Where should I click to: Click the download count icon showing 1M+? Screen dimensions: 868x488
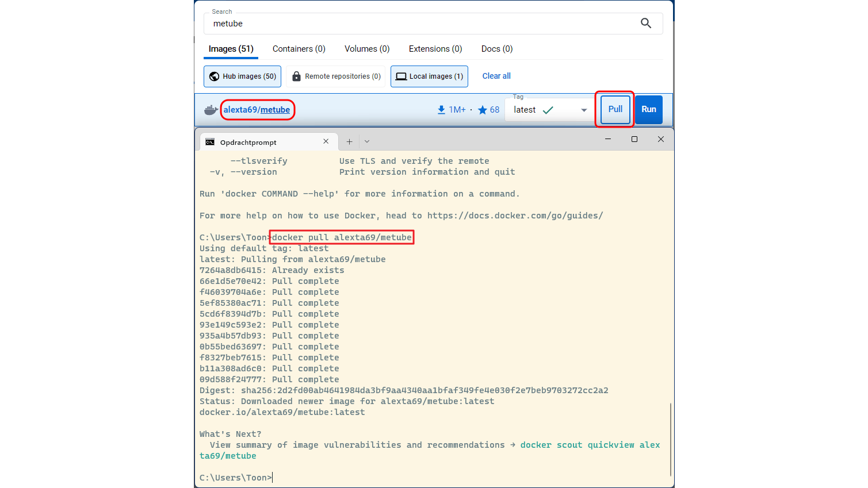[441, 110]
